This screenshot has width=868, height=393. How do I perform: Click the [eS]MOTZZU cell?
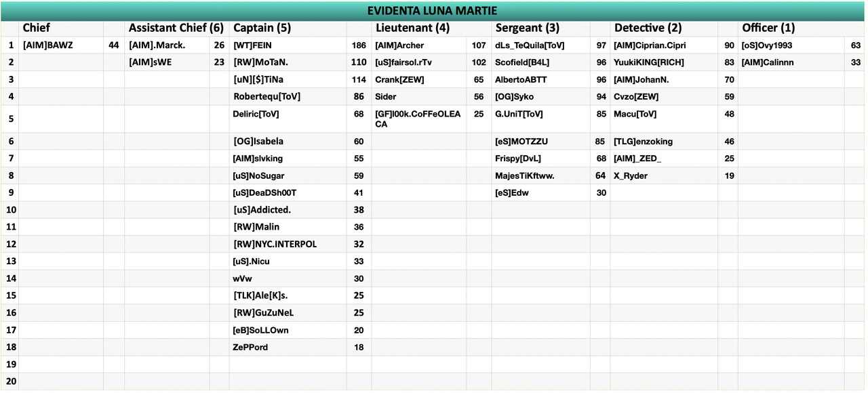pos(540,142)
